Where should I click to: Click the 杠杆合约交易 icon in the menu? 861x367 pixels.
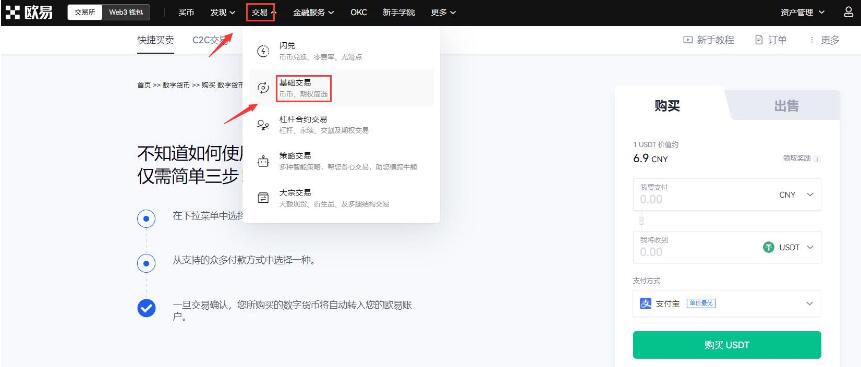[x=263, y=125]
